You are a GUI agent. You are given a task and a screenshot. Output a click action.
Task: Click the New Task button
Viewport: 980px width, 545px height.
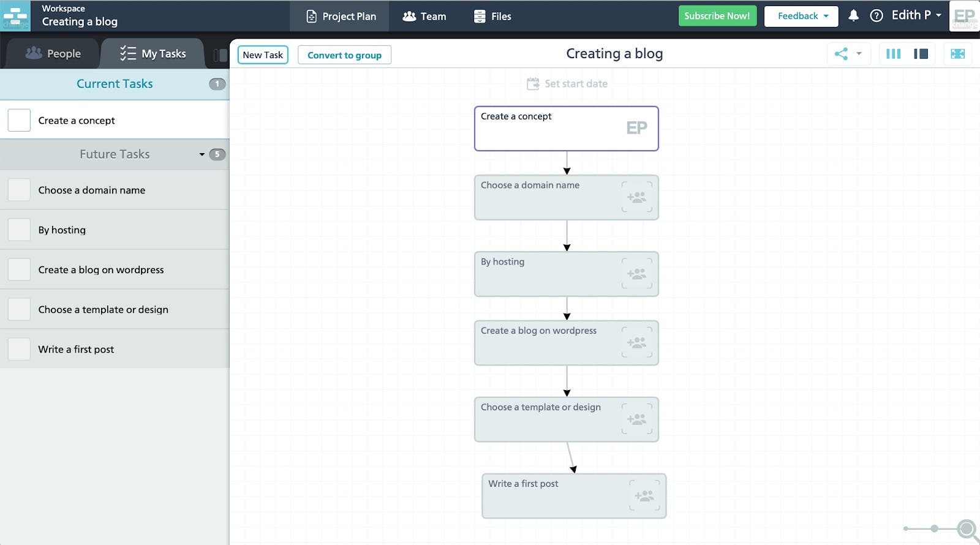[263, 55]
